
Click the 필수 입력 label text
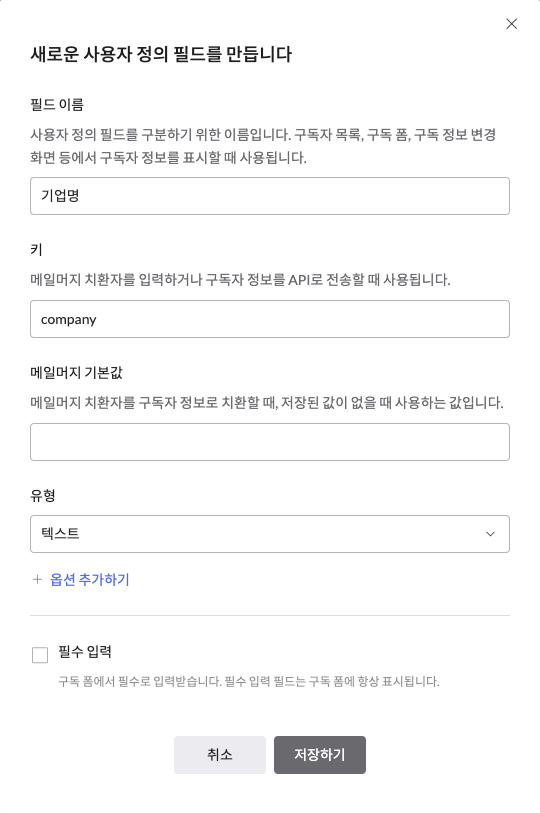click(85, 652)
